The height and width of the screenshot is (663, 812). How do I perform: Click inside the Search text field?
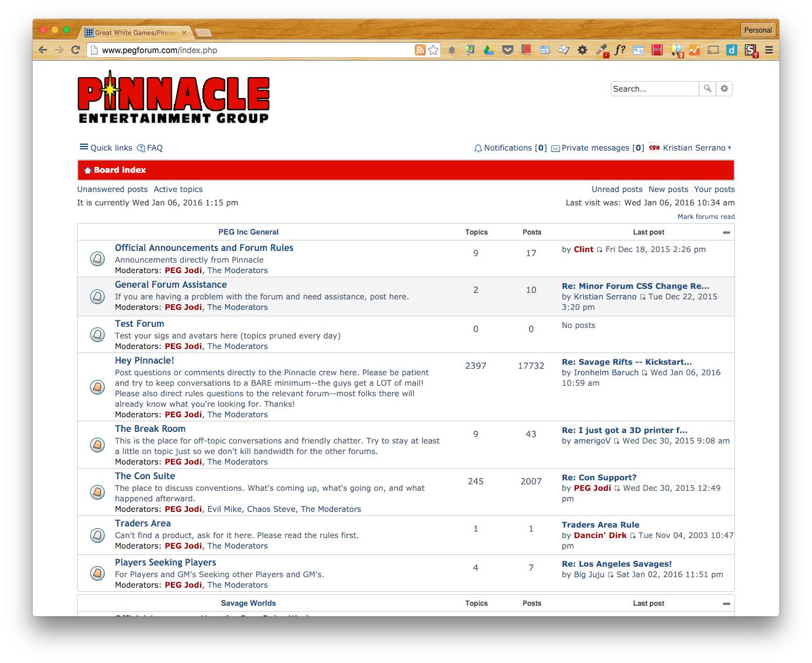click(653, 88)
